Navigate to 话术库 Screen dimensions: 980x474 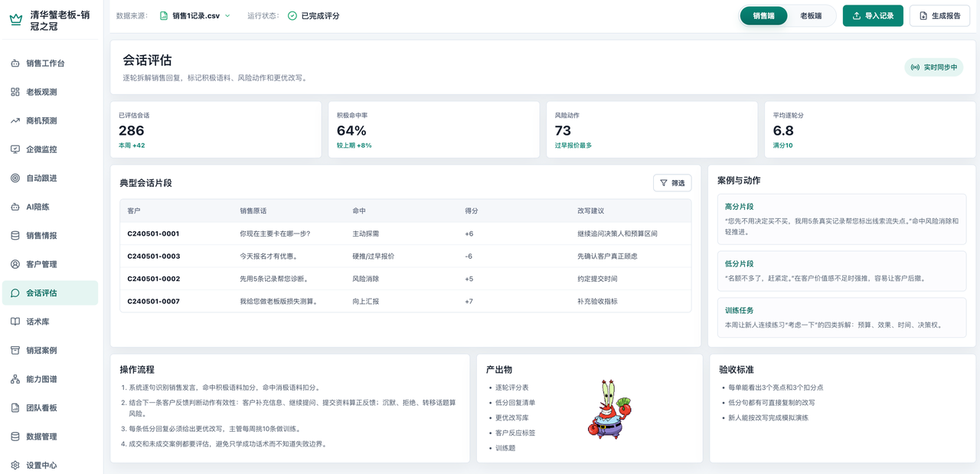click(x=50, y=322)
